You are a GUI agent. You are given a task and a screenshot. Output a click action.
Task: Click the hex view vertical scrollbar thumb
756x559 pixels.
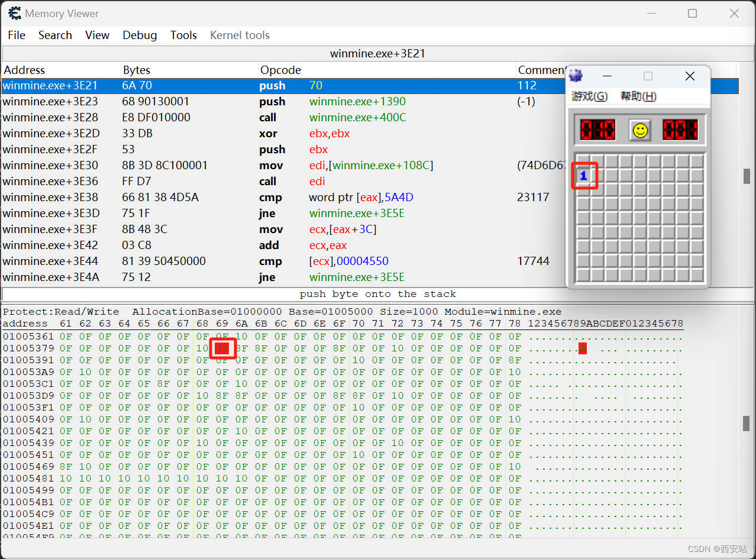[747, 423]
